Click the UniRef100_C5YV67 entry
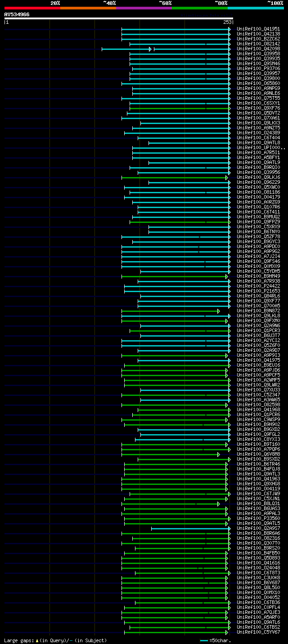This screenshot has height=644, width=288. tap(258, 632)
